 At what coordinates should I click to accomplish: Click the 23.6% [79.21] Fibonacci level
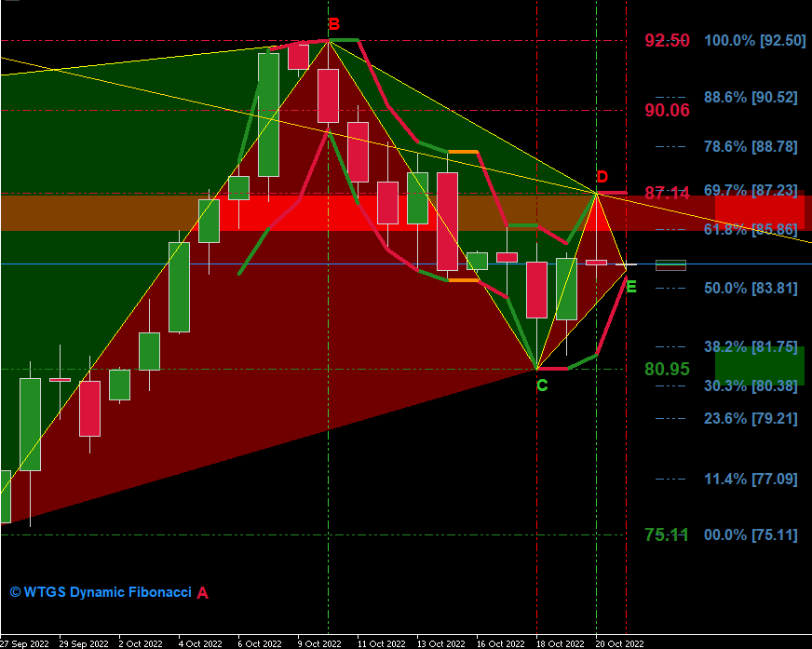tap(751, 418)
